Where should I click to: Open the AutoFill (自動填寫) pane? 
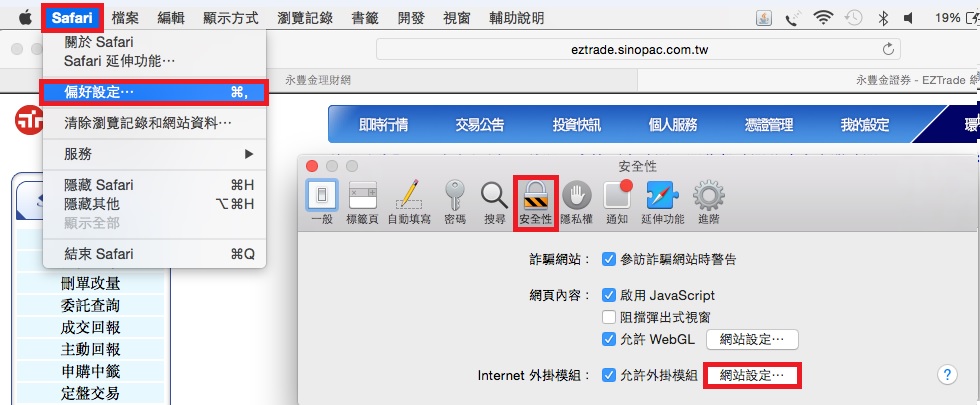pos(409,202)
